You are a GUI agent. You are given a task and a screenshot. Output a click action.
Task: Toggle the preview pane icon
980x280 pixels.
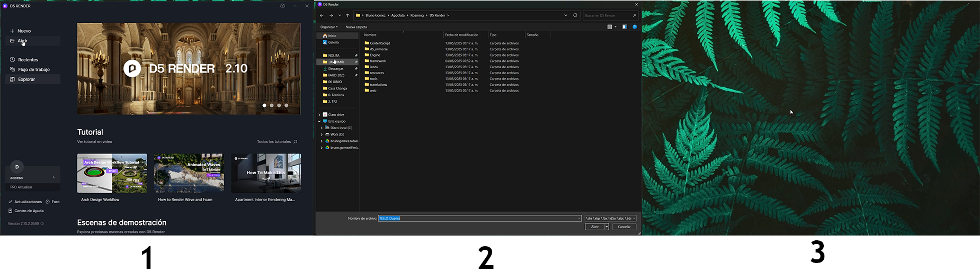625,27
